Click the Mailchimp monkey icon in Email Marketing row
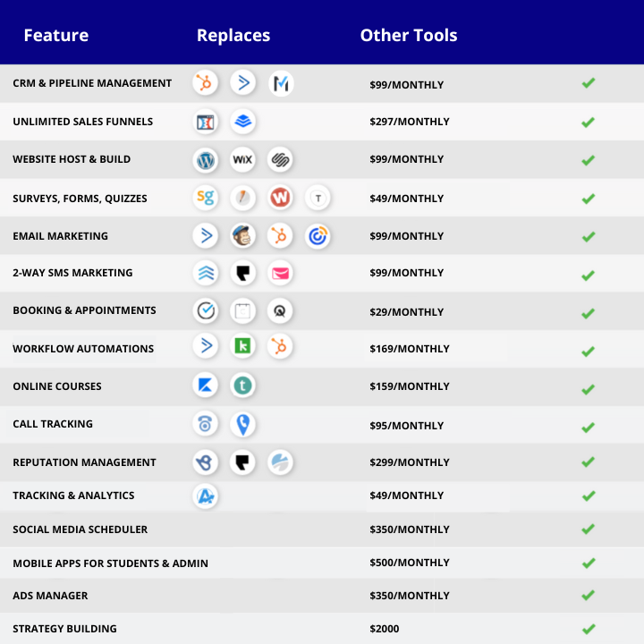Viewport: 644px width, 644px height. pyautogui.click(x=242, y=235)
